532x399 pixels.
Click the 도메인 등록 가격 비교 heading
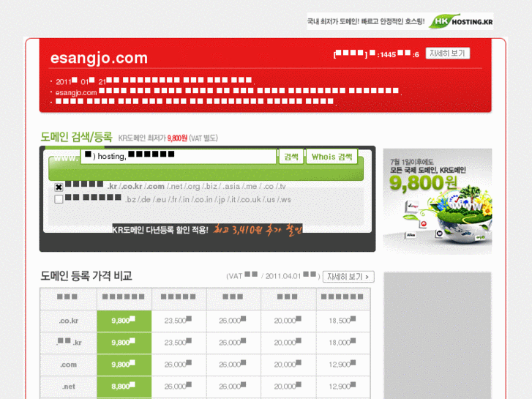click(x=86, y=276)
